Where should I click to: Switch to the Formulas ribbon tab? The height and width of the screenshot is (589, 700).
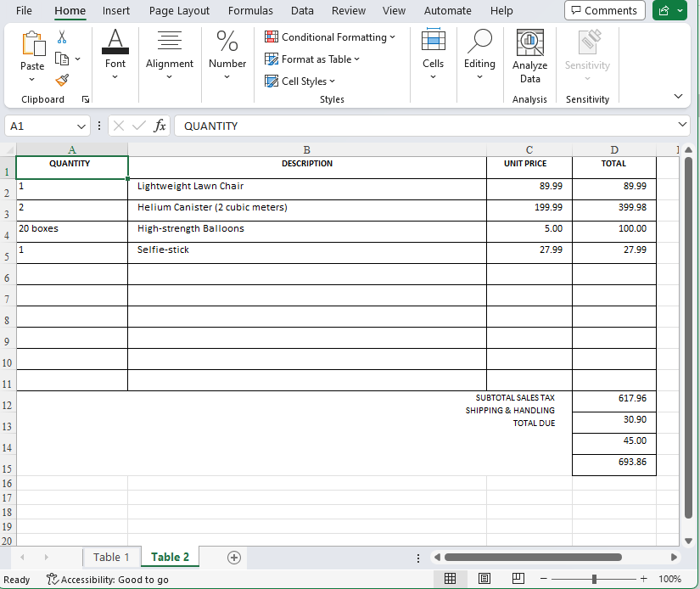pos(250,11)
